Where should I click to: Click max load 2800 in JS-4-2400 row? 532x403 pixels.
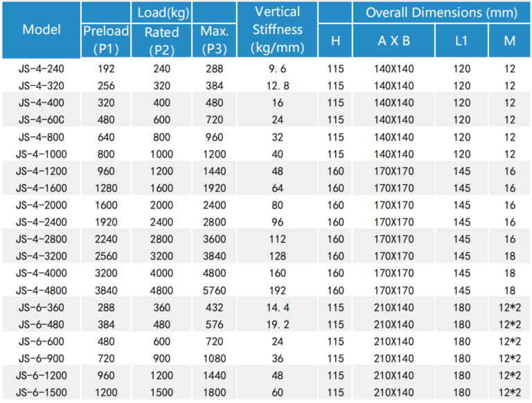[x=215, y=222]
